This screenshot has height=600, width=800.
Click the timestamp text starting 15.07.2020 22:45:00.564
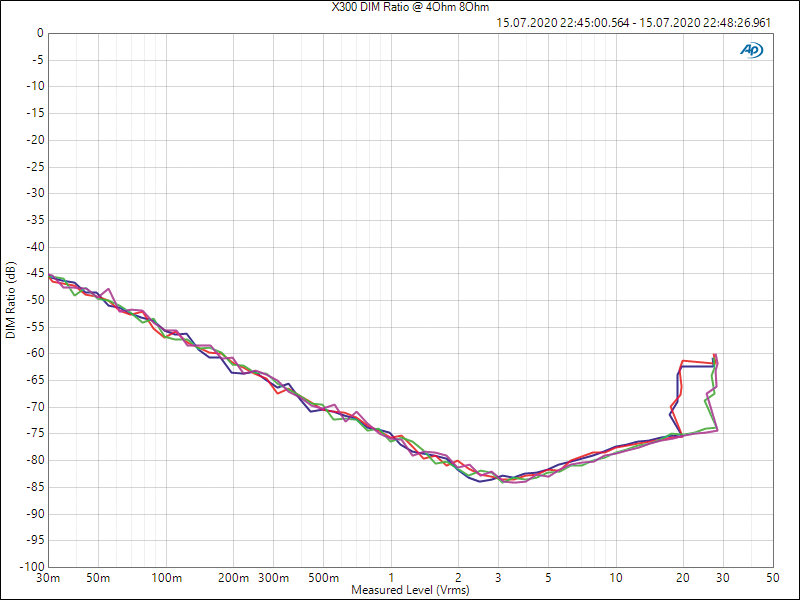[633, 23]
